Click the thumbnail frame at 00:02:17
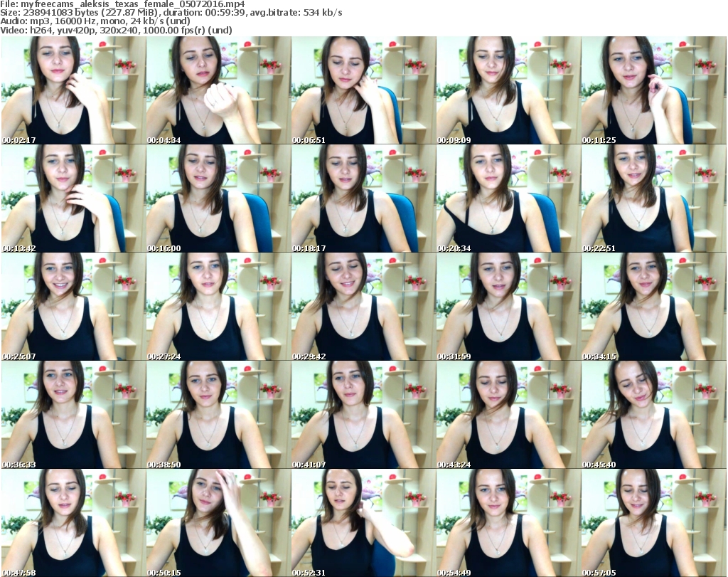728x577 pixels. (x=73, y=90)
